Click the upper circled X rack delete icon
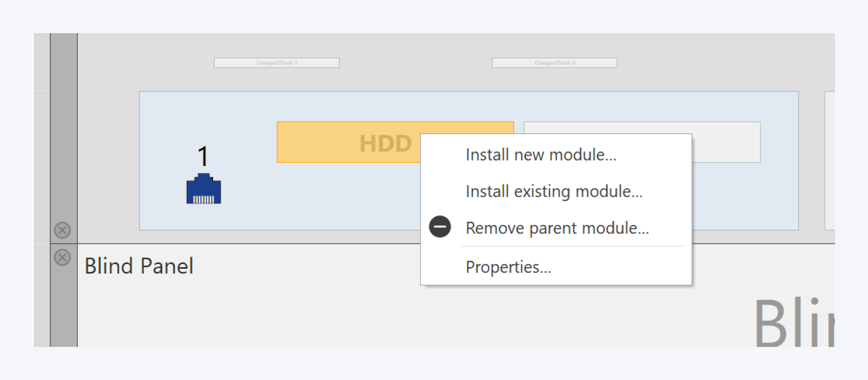868x380 pixels. tap(62, 231)
